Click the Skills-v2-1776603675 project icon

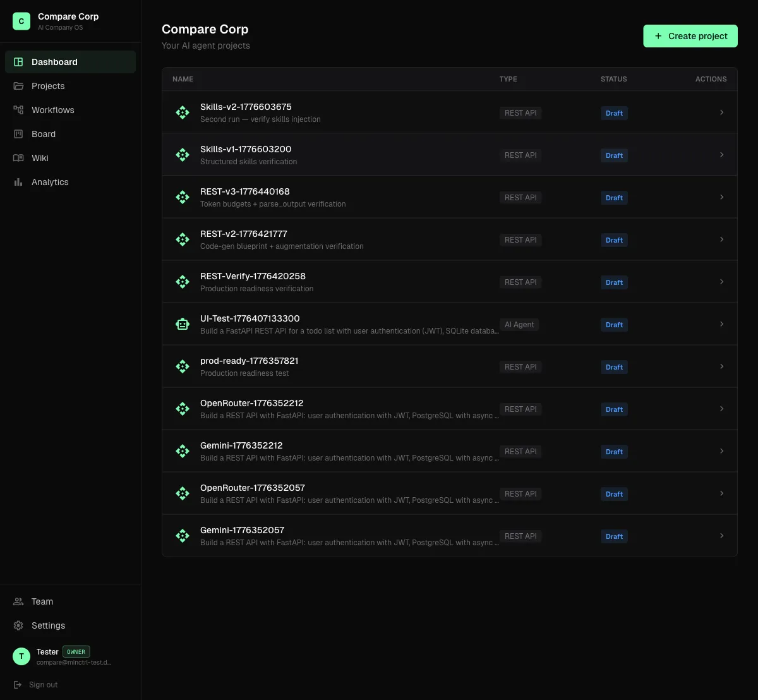pyautogui.click(x=183, y=112)
